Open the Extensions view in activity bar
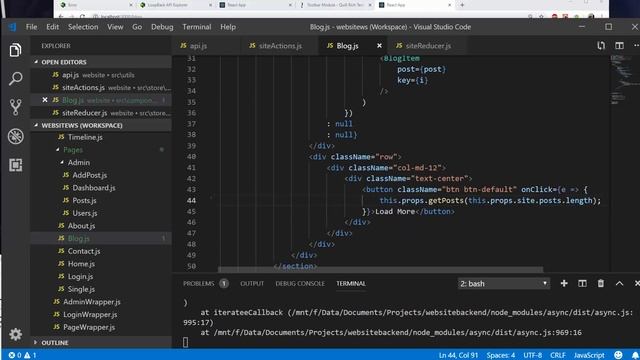The image size is (640, 360). pos(16,165)
